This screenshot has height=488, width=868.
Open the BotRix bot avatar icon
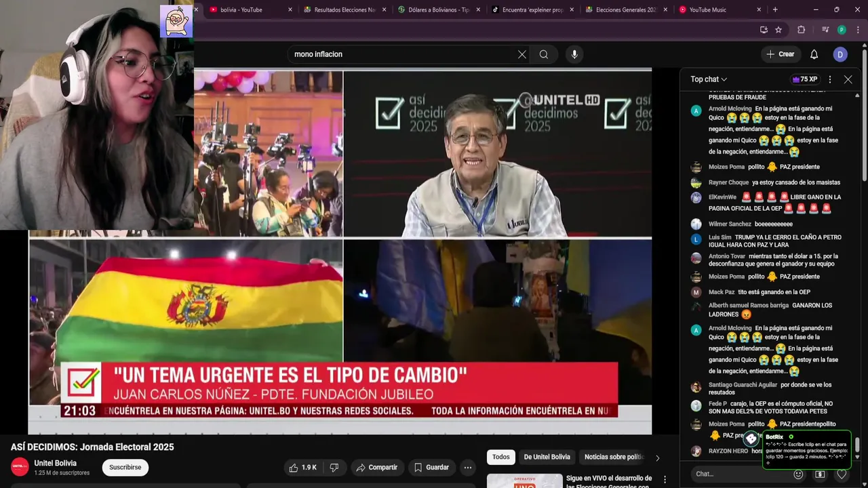(751, 439)
